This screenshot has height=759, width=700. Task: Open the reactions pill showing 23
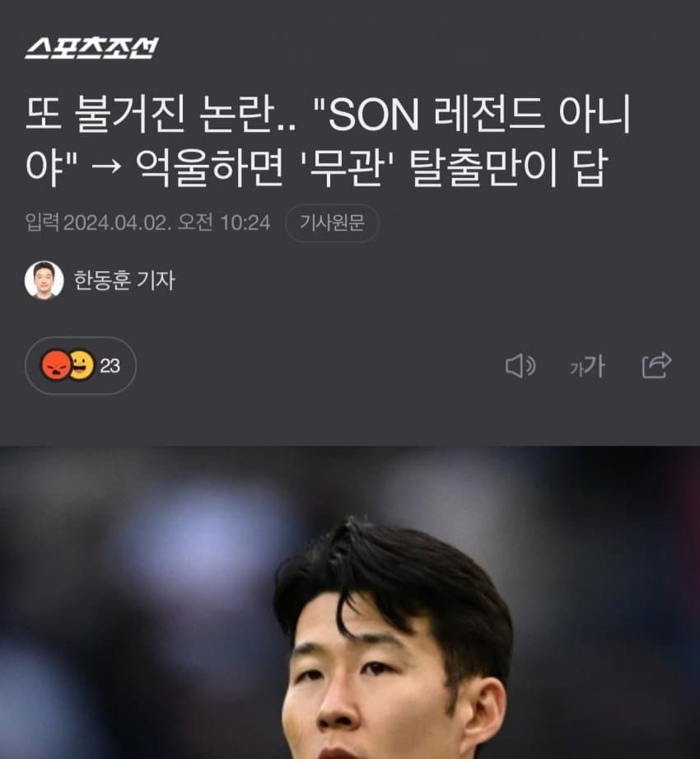pyautogui.click(x=81, y=365)
